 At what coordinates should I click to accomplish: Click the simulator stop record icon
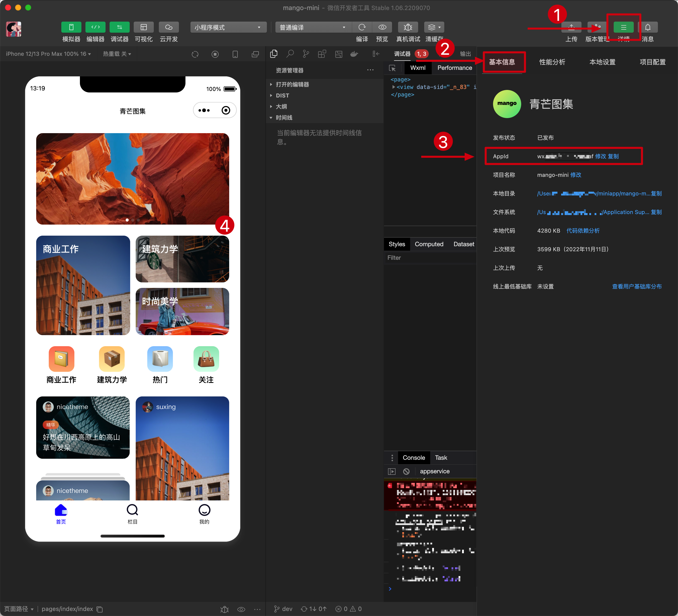[215, 54]
